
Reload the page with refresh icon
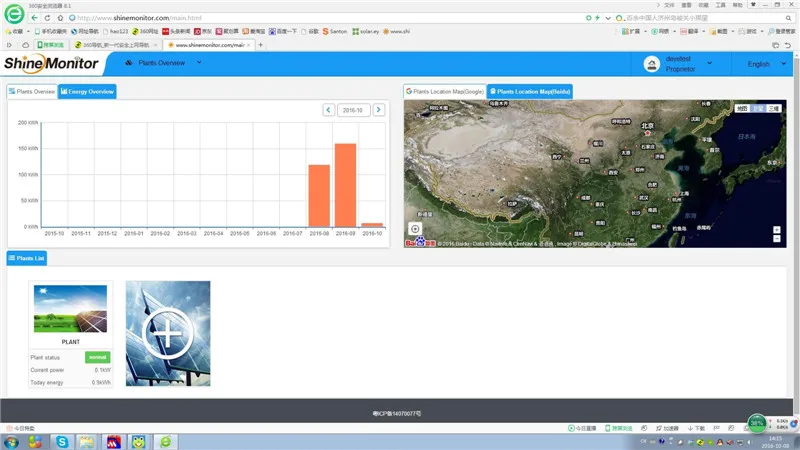coord(47,18)
